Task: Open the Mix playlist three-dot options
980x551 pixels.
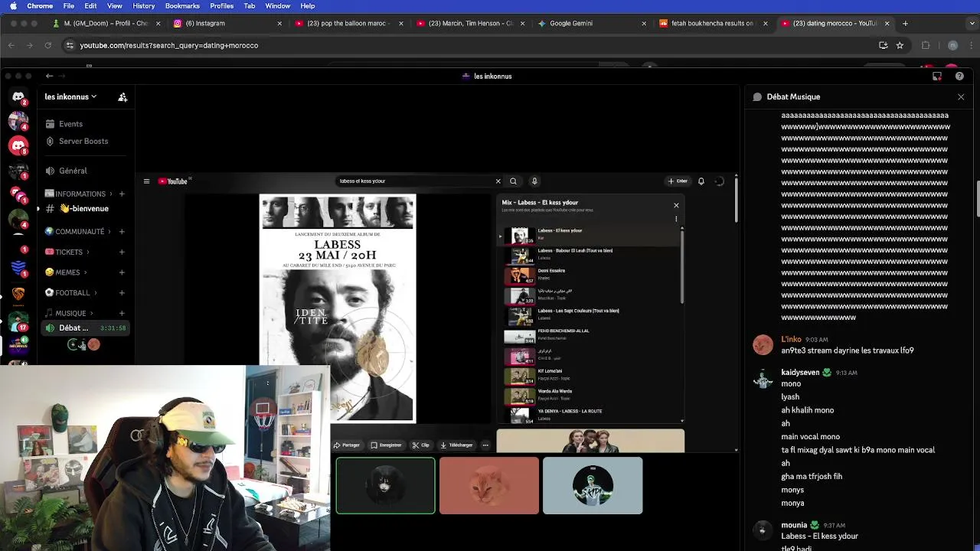Action: click(676, 219)
